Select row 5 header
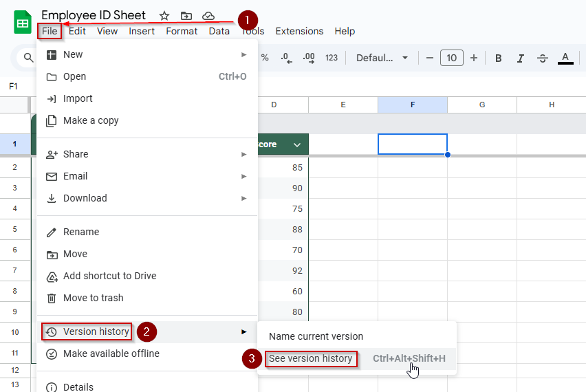586x392 pixels. tap(15, 230)
